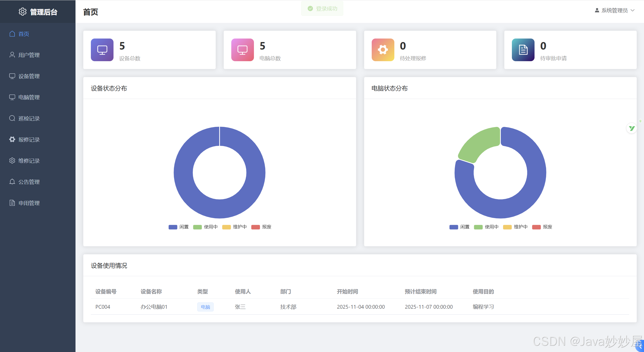Click the 使用目的 column header
The height and width of the screenshot is (352, 644).
point(483,292)
